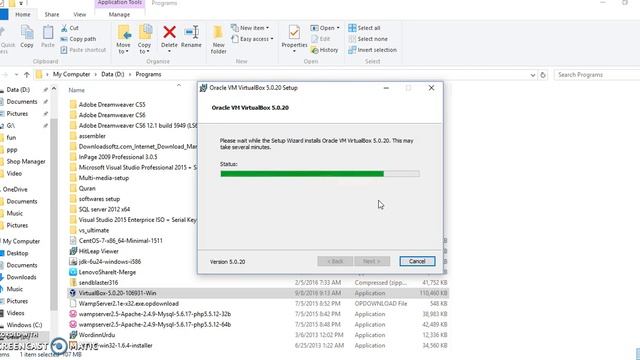Open Windows (C:) in the navigation pane
The image size is (640, 360).
click(x=24, y=325)
